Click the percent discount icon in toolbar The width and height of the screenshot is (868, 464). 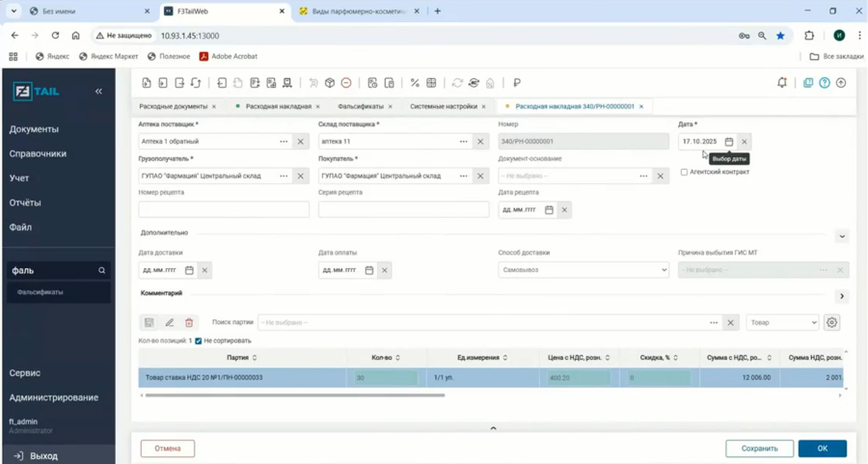click(x=415, y=83)
